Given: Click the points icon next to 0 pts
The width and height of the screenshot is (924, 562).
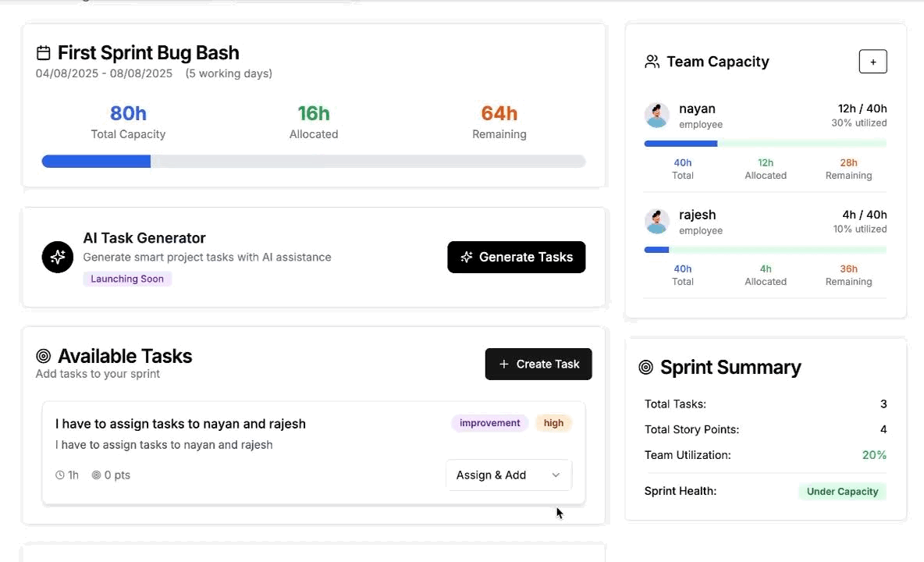Looking at the screenshot, I should [x=96, y=475].
